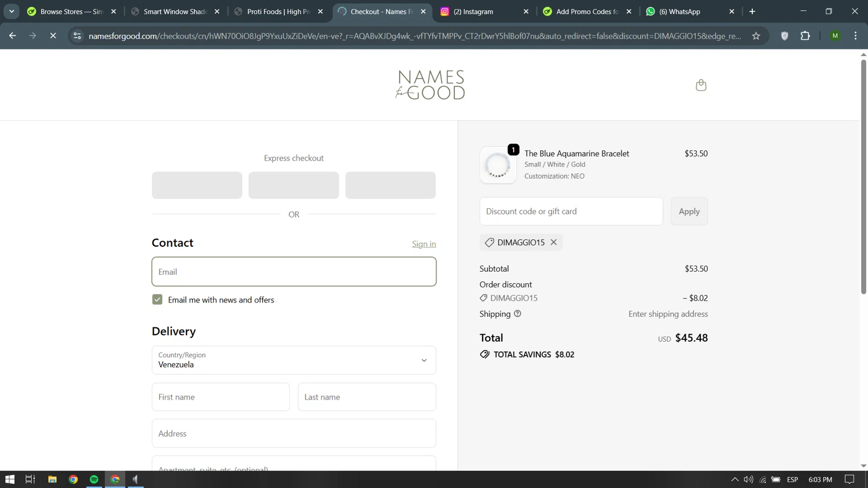Close the Proti Foods tab
This screenshot has width=868, height=488.
pyautogui.click(x=321, y=12)
